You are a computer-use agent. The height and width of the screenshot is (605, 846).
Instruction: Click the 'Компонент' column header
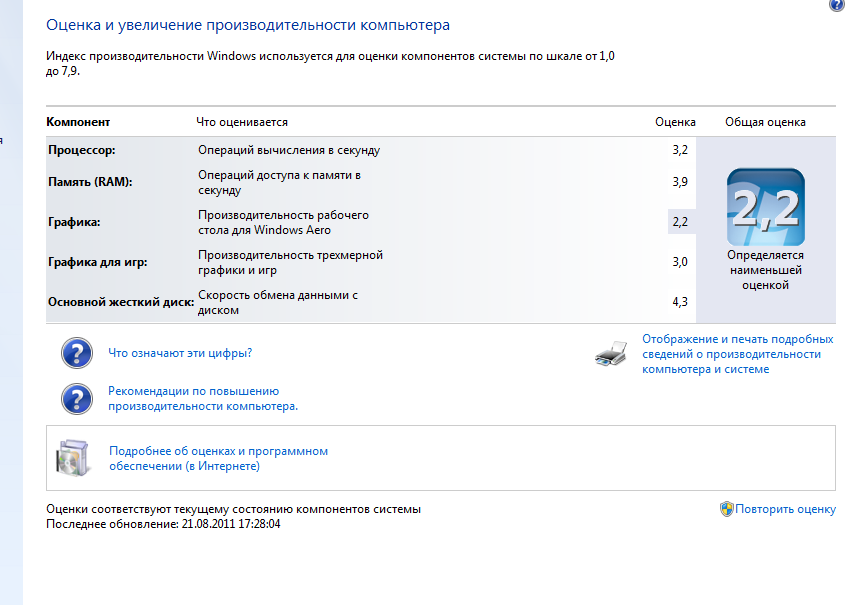pos(78,122)
